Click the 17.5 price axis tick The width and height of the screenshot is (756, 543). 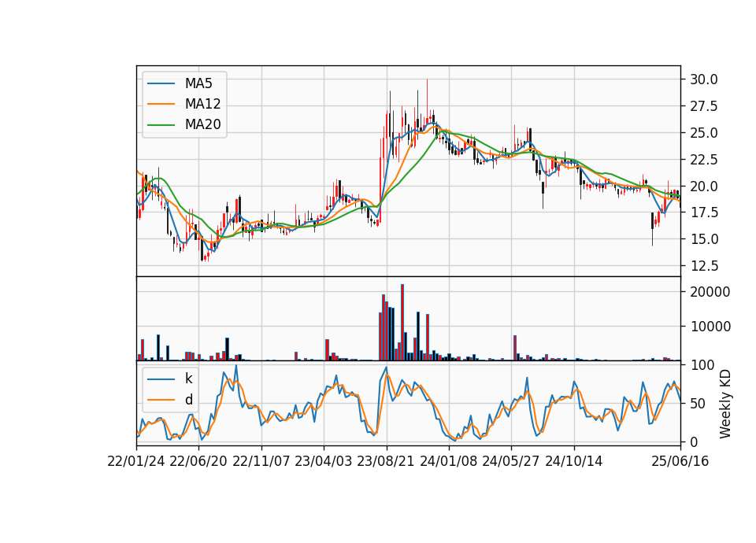(703, 212)
